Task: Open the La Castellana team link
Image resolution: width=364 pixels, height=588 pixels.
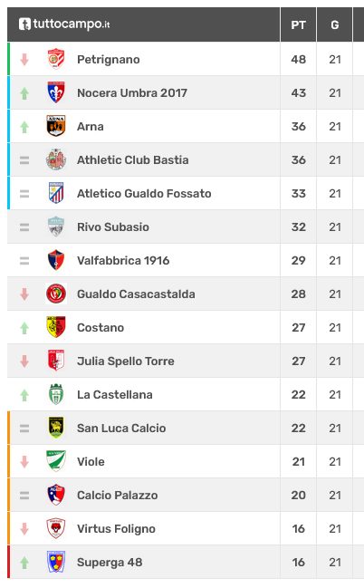Action: coord(115,394)
